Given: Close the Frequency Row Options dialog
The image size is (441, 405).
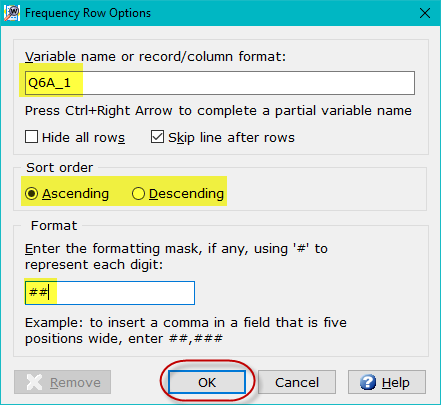Looking at the screenshot, I should click(425, 13).
